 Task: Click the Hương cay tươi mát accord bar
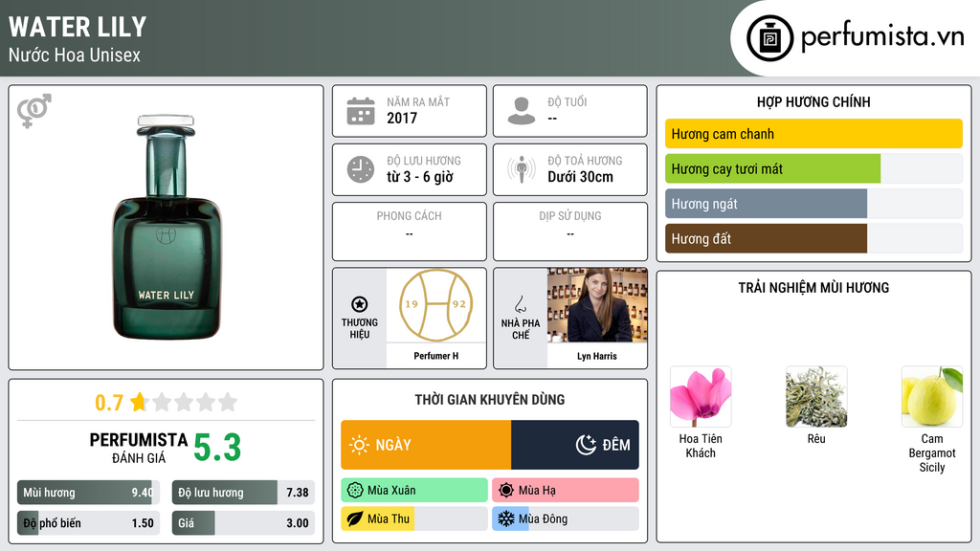813,168
